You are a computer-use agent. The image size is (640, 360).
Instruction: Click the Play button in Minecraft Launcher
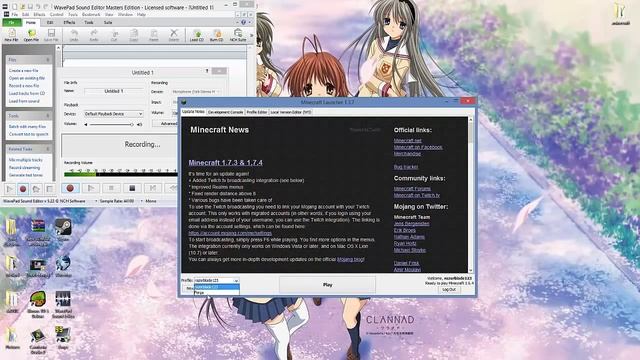(327, 284)
